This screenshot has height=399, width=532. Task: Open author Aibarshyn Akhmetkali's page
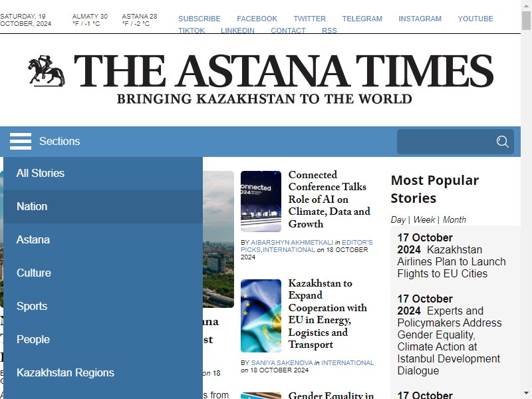coord(292,242)
